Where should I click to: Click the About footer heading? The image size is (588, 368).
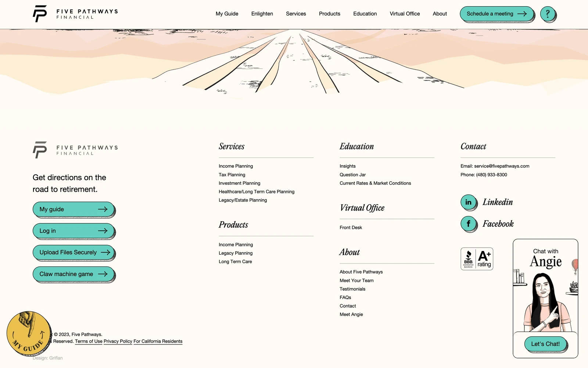tap(349, 252)
